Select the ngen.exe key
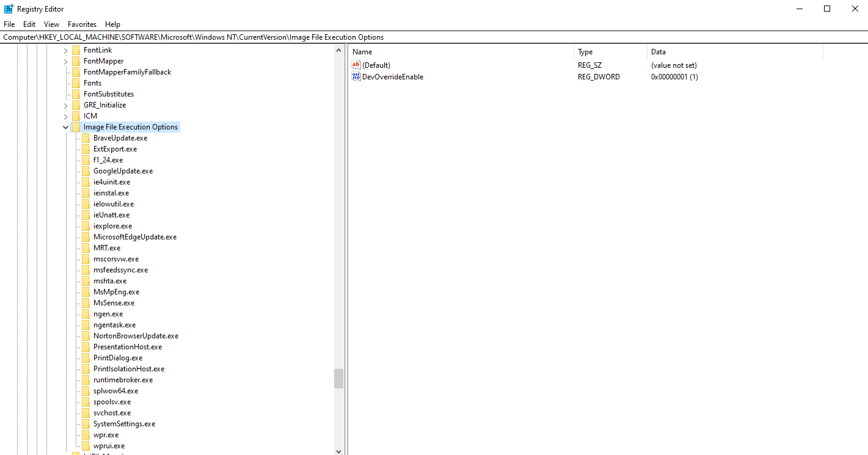 108,314
